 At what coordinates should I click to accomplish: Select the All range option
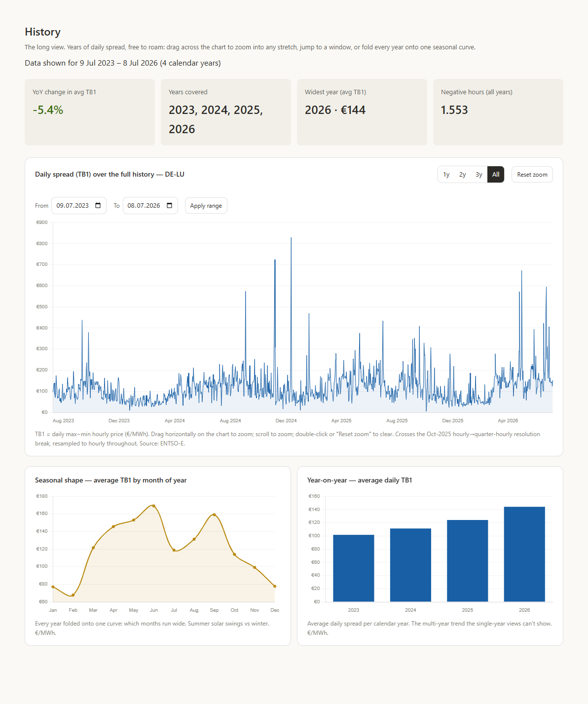496,175
